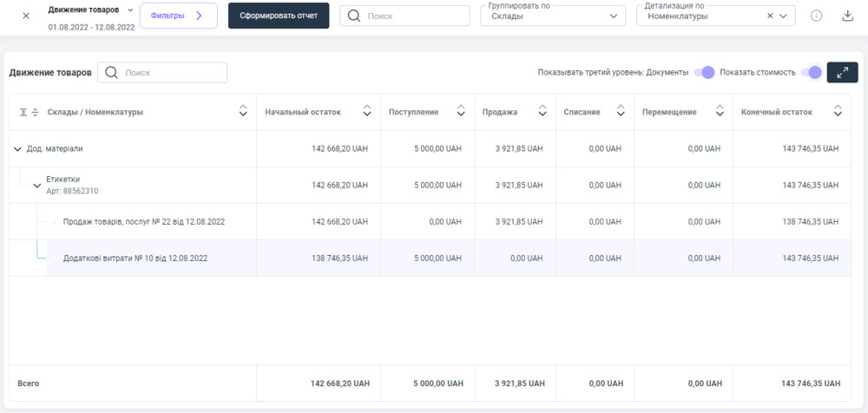Click the Фильтры button
This screenshot has height=413, width=868.
click(177, 16)
